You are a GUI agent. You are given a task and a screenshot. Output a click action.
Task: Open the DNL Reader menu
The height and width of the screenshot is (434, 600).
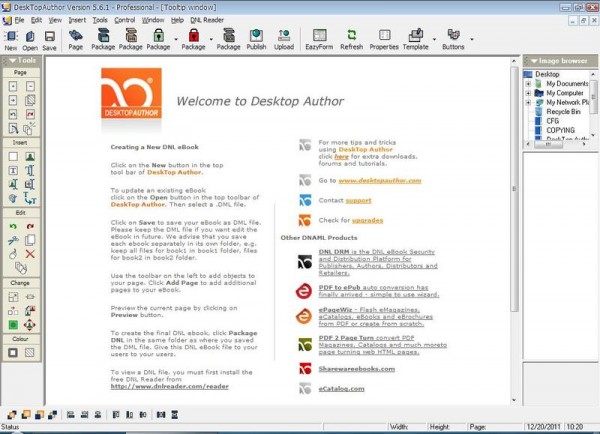[x=207, y=20]
